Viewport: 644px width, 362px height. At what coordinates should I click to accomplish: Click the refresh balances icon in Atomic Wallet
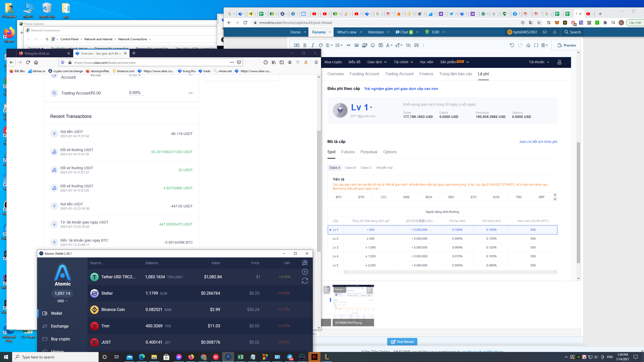click(305, 281)
